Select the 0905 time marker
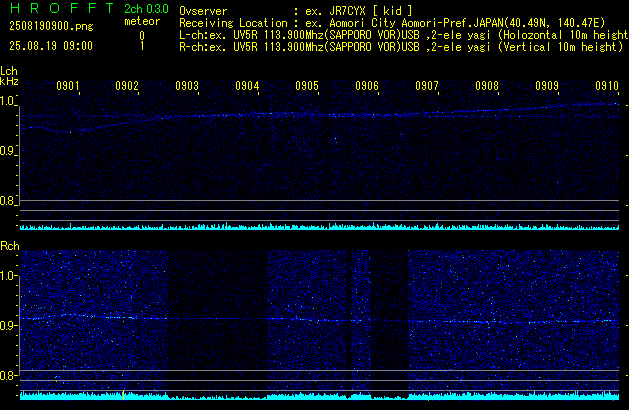 [x=307, y=85]
